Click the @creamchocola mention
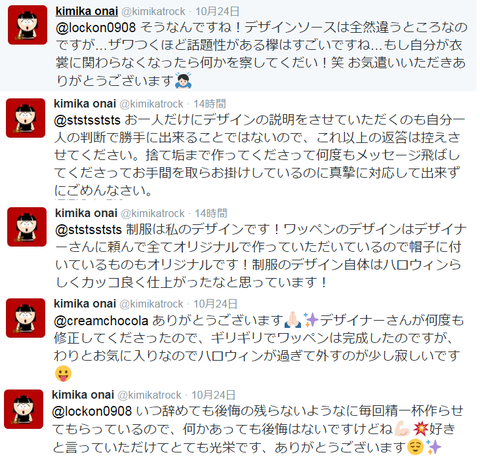Image resolution: width=480 pixels, height=461 pixels. 101,321
